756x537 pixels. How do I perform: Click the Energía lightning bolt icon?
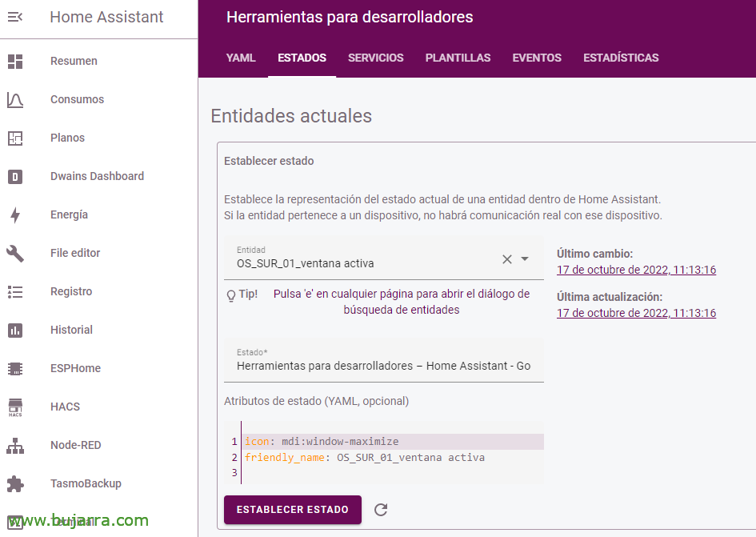(15, 215)
